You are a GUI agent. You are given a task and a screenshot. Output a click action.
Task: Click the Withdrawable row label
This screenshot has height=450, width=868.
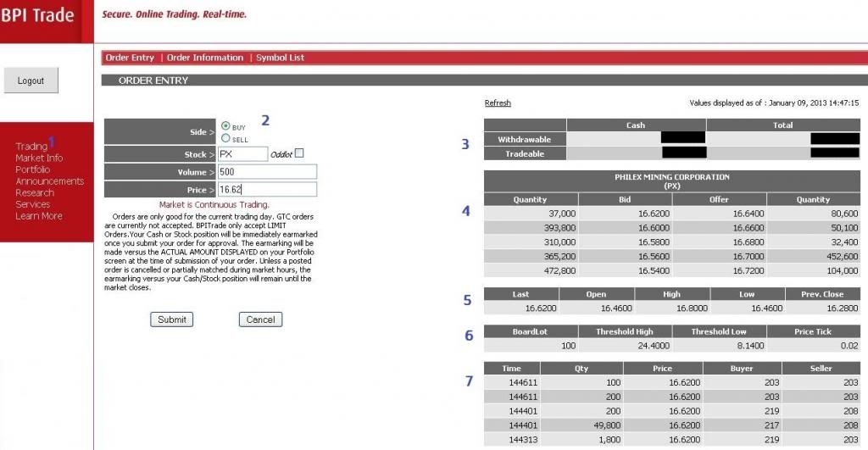point(525,140)
